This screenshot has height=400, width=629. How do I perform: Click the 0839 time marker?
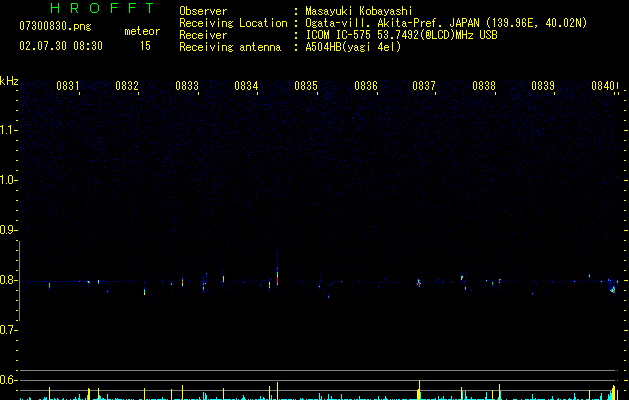pyautogui.click(x=543, y=86)
